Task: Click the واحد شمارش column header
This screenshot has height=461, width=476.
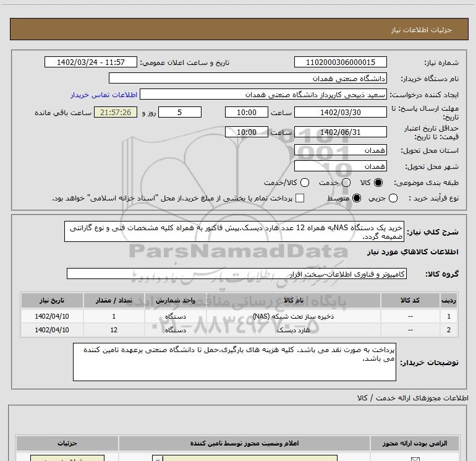Action: [176, 300]
